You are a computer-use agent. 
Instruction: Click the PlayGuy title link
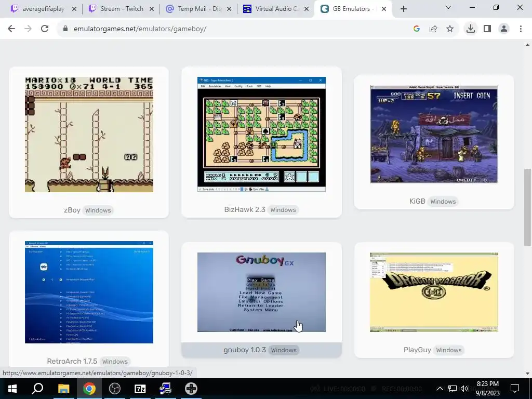[417, 350]
